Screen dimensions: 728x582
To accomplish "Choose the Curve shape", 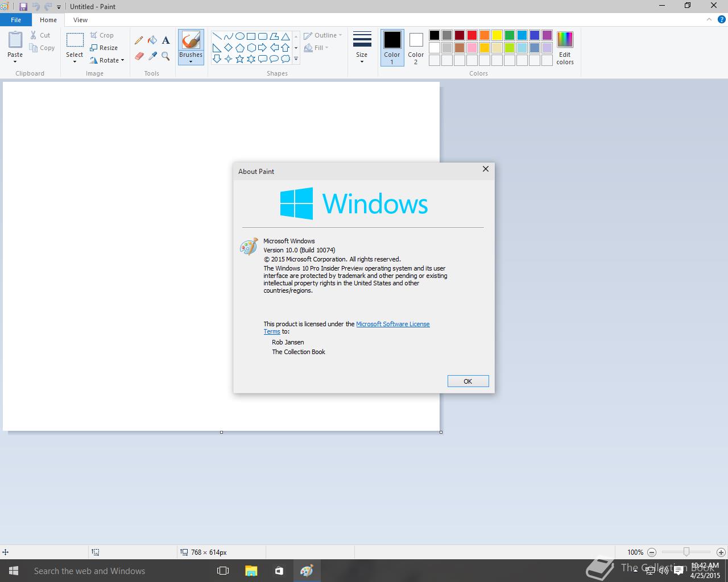I will 228,36.
